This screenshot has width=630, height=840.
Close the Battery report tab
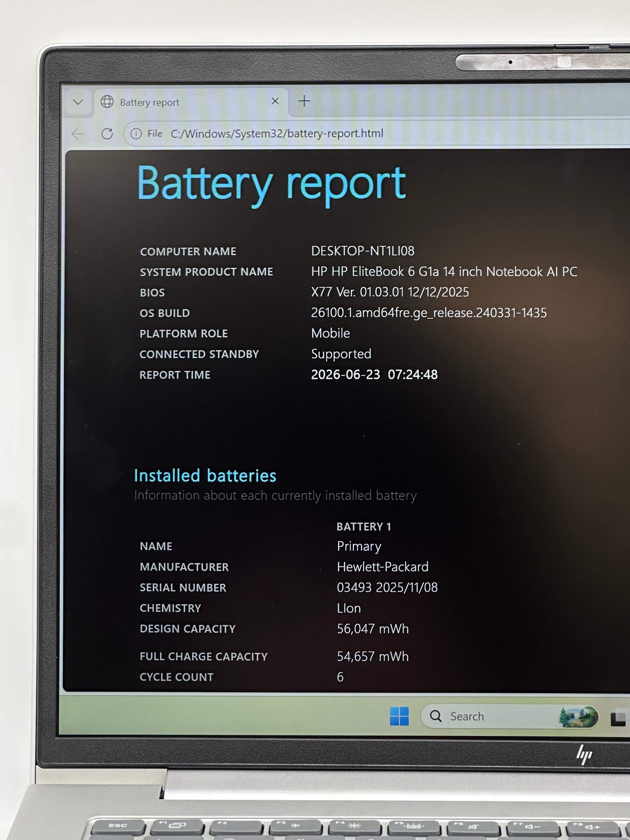tap(275, 101)
